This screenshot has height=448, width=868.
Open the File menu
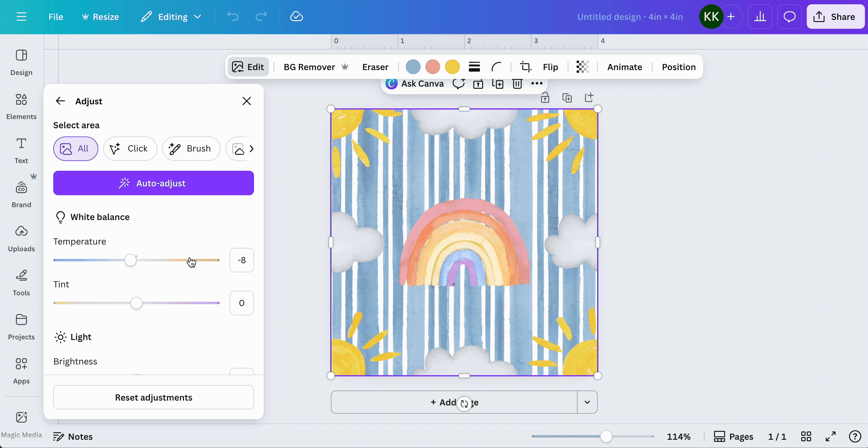[56, 17]
